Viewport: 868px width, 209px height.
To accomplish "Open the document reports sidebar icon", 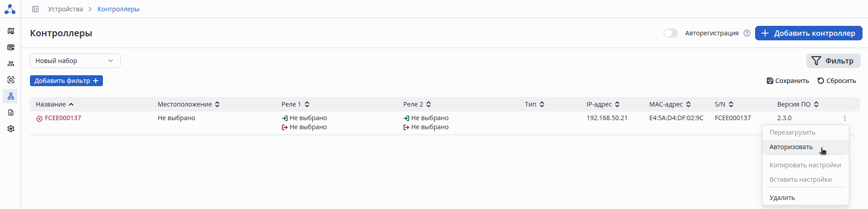I will (x=11, y=112).
